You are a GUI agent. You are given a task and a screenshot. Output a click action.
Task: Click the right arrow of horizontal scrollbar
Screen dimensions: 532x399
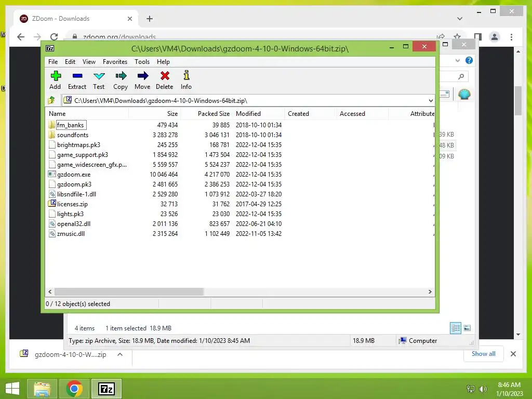click(430, 292)
